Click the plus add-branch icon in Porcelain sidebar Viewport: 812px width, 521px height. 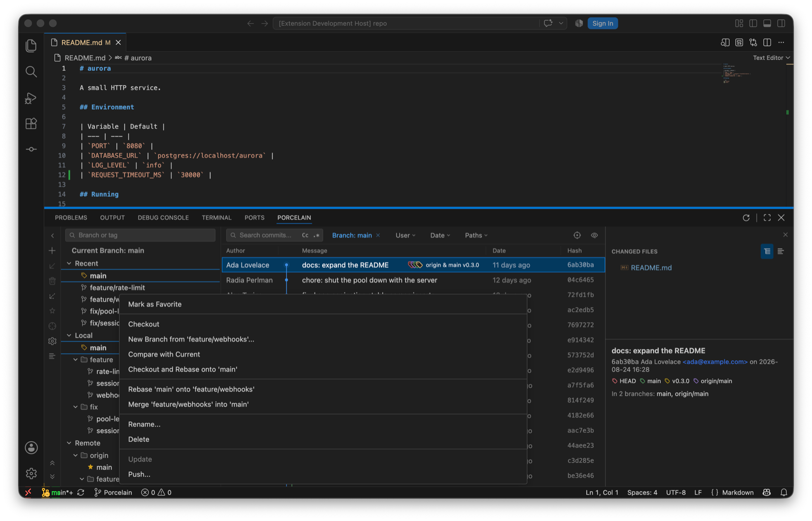(x=52, y=251)
